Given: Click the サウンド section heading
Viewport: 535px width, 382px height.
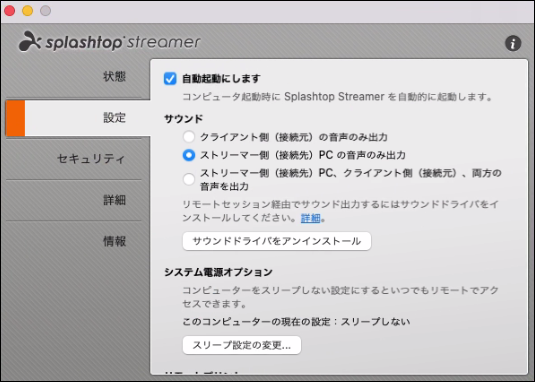Looking at the screenshot, I should [x=184, y=119].
